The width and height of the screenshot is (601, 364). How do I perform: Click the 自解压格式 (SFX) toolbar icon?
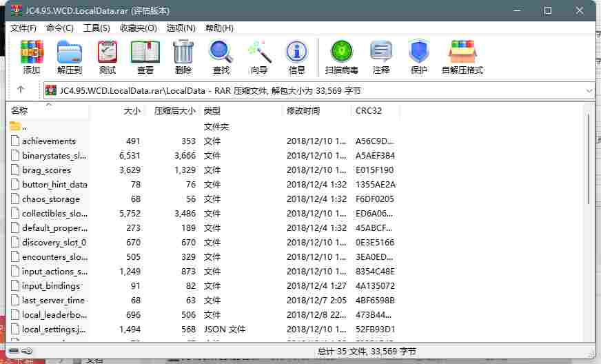(x=462, y=52)
